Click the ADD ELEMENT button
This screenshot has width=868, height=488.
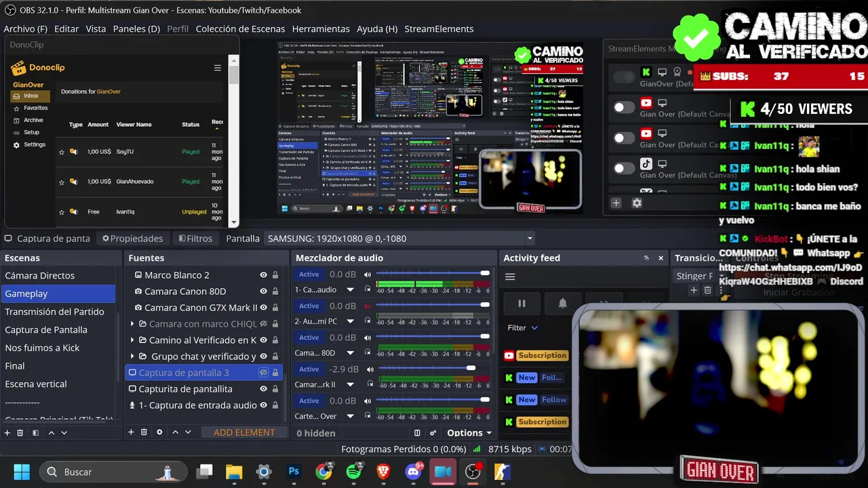point(244,432)
